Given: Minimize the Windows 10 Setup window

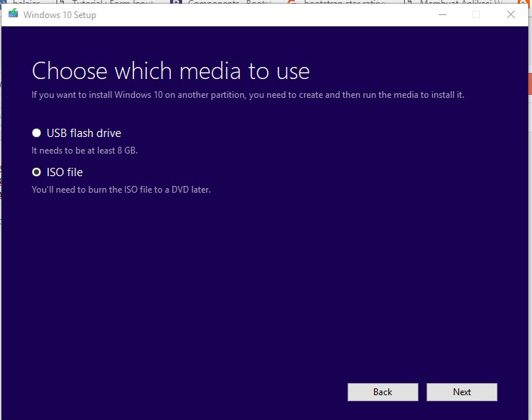Looking at the screenshot, I should click(442, 14).
